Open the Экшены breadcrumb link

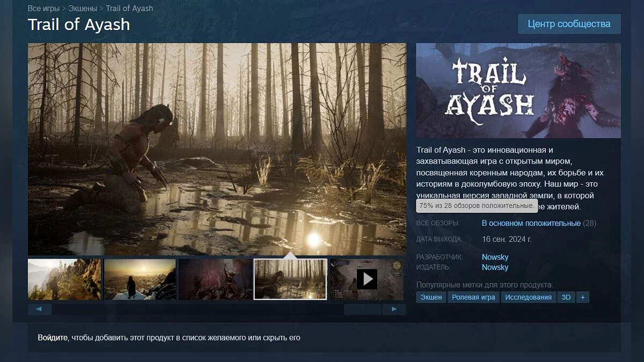(83, 9)
